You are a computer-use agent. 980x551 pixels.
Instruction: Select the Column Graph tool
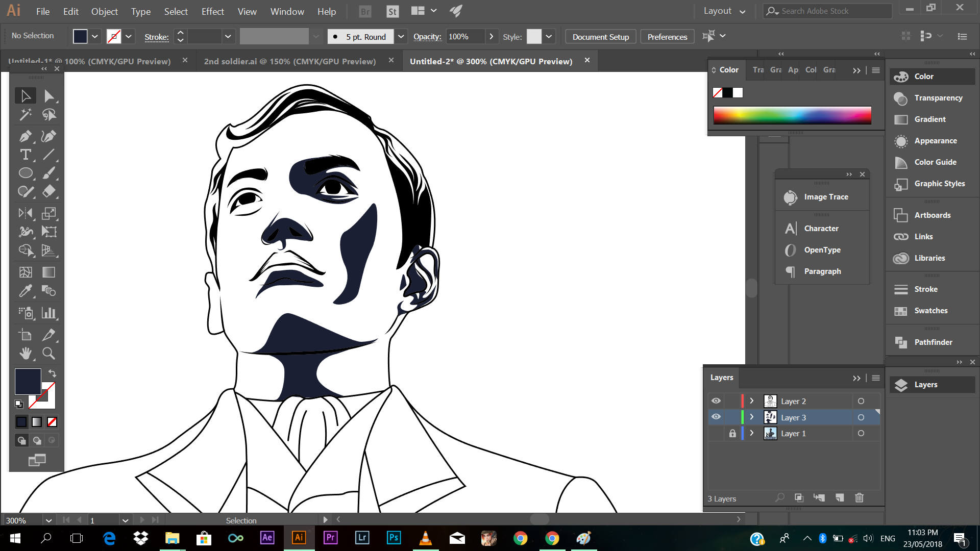click(49, 313)
